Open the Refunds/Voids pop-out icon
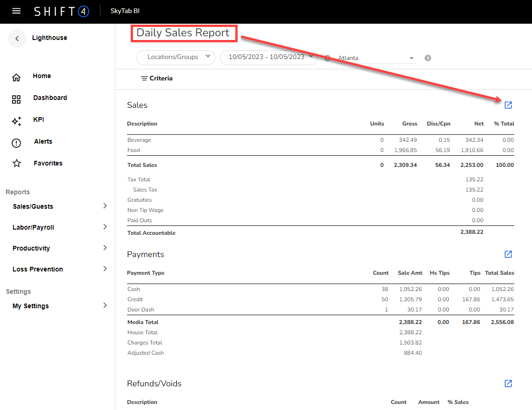 (x=508, y=384)
